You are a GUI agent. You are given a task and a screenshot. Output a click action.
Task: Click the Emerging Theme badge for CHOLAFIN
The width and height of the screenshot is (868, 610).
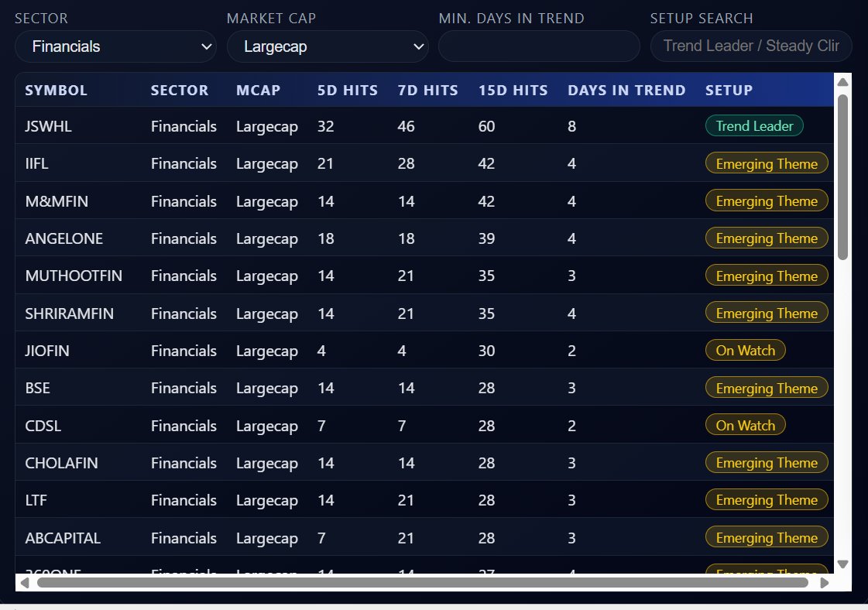767,462
